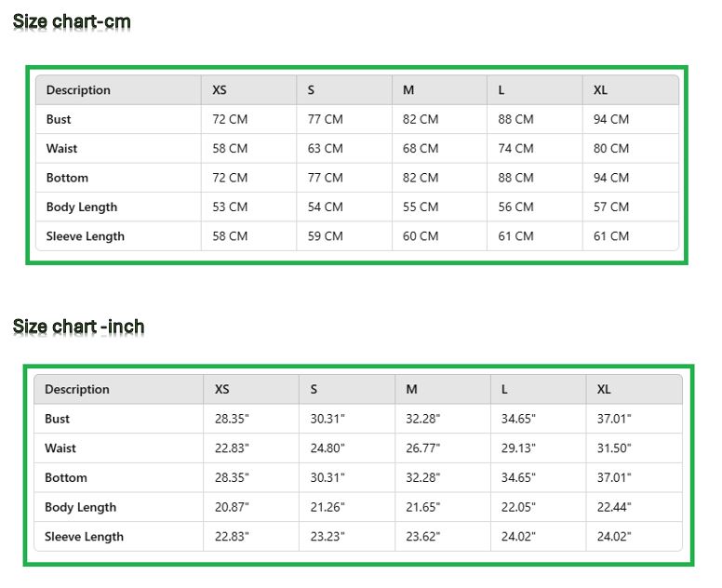
Task: Click the "Size chart -inch" heading
Action: click(x=78, y=327)
